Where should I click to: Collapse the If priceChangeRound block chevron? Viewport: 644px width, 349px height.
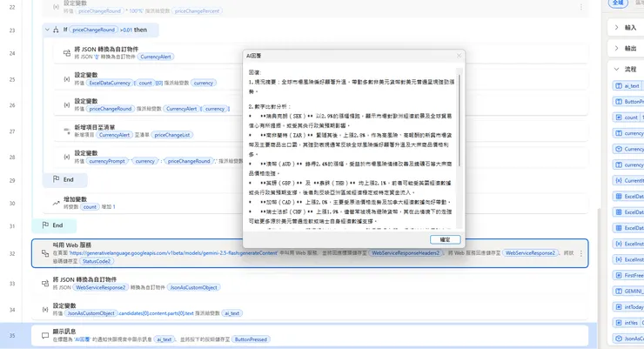pos(47,30)
